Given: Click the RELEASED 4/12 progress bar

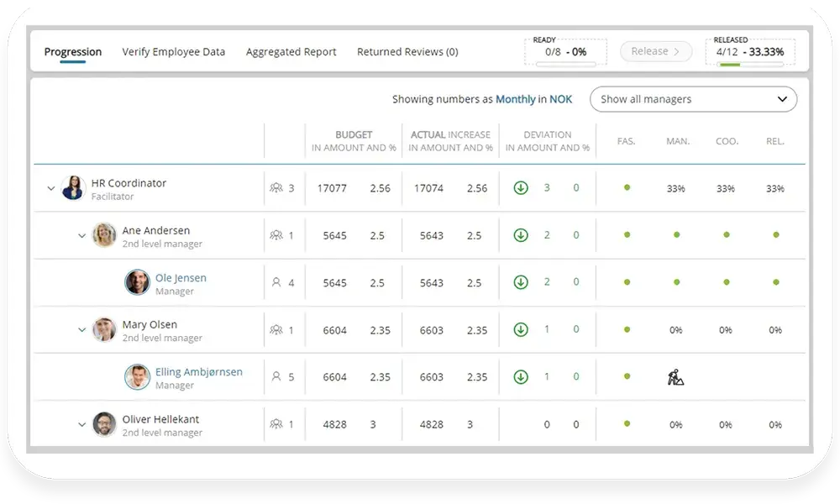Looking at the screenshot, I should coord(751,65).
